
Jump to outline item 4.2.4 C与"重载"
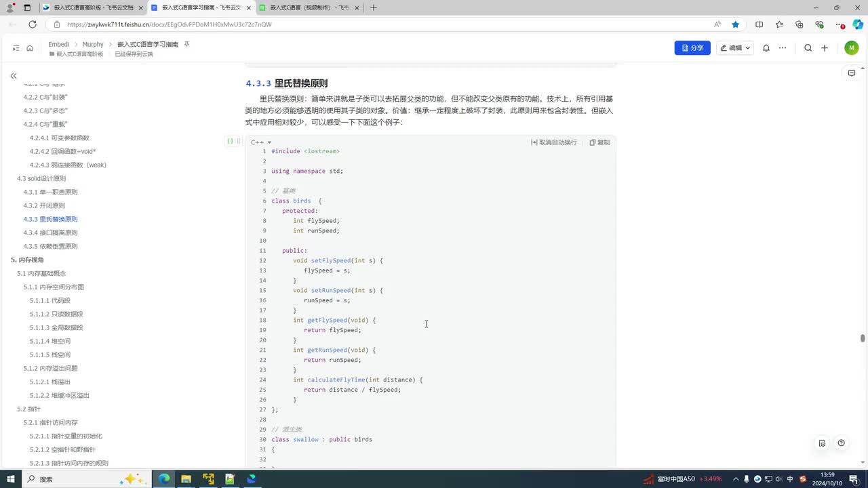pyautogui.click(x=45, y=124)
